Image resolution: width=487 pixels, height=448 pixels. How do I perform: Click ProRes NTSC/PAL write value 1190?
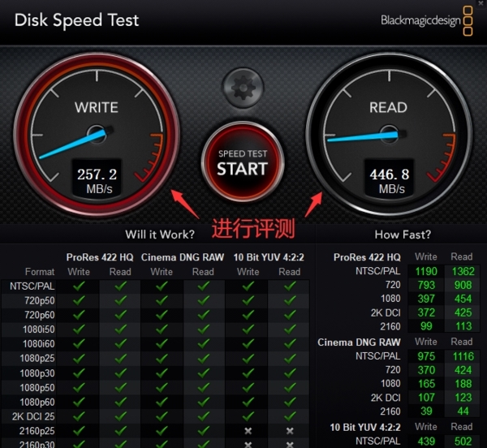(426, 272)
